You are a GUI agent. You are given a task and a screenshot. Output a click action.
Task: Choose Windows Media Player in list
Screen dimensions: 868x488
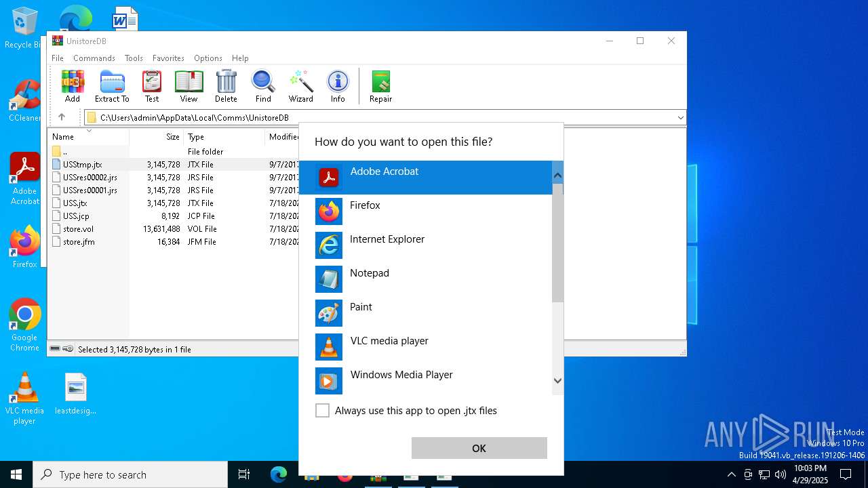tap(425, 380)
